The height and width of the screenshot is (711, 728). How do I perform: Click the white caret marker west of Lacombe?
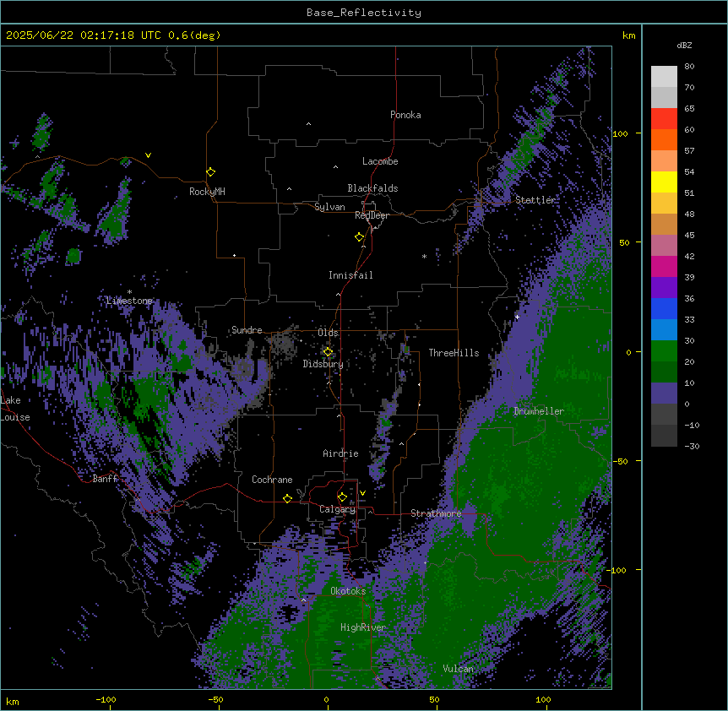coord(335,166)
